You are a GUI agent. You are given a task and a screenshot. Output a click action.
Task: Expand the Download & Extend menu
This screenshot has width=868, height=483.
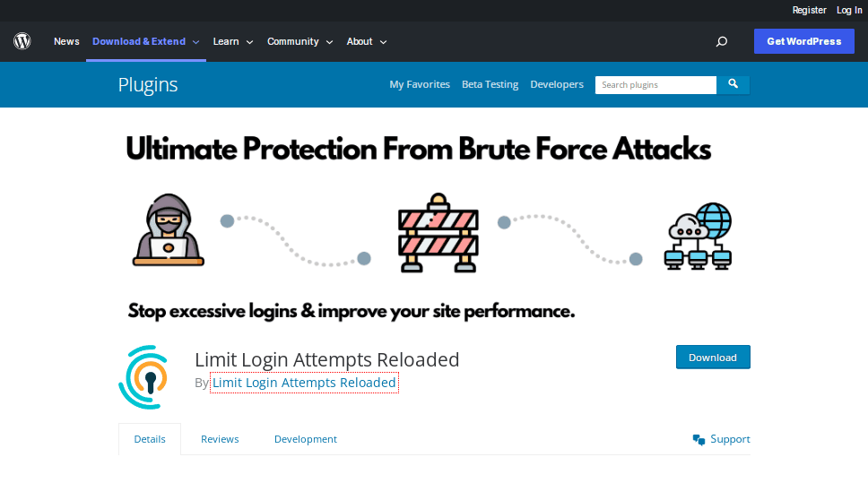145,41
